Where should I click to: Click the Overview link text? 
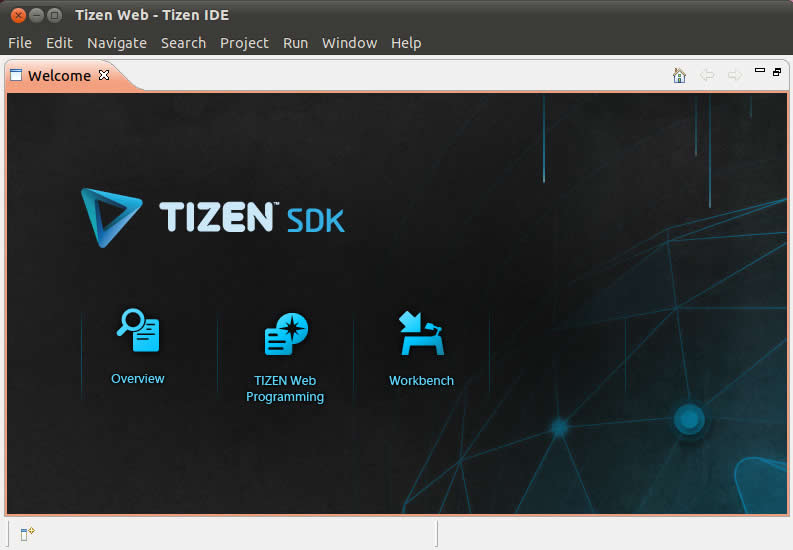[138, 379]
